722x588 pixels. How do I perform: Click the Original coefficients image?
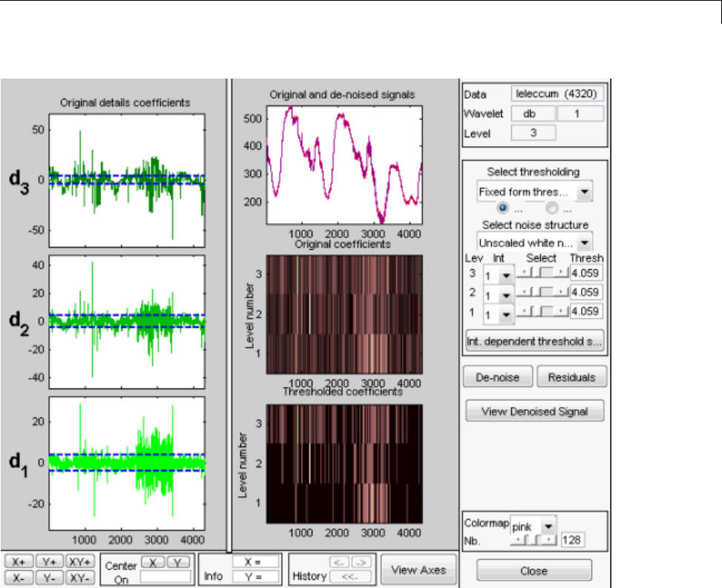[x=344, y=314]
